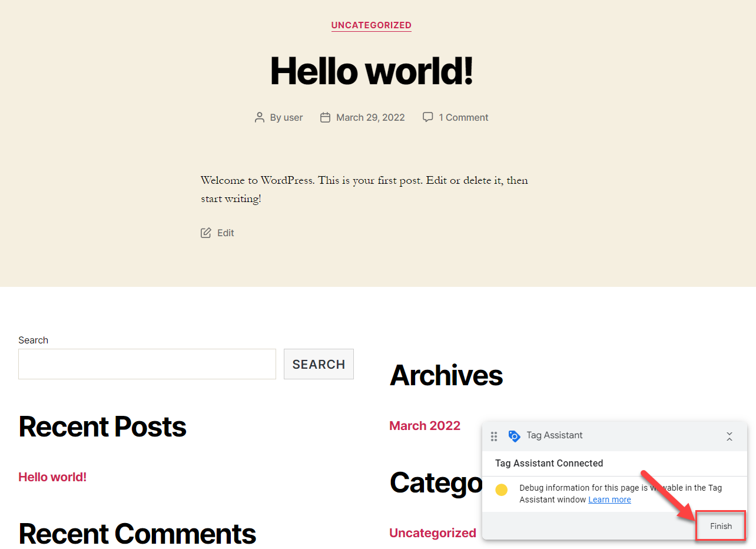Click the author person icon
The image size is (756, 549).
(x=259, y=117)
